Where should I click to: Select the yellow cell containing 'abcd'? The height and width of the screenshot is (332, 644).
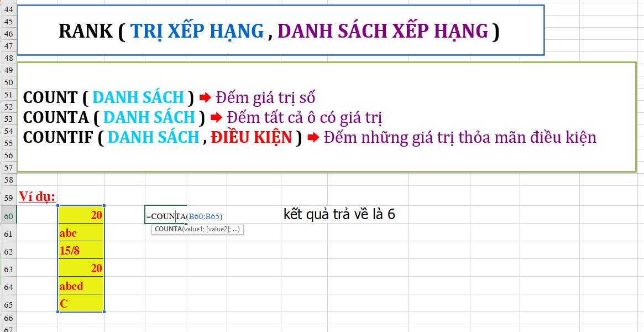pyautogui.click(x=81, y=286)
